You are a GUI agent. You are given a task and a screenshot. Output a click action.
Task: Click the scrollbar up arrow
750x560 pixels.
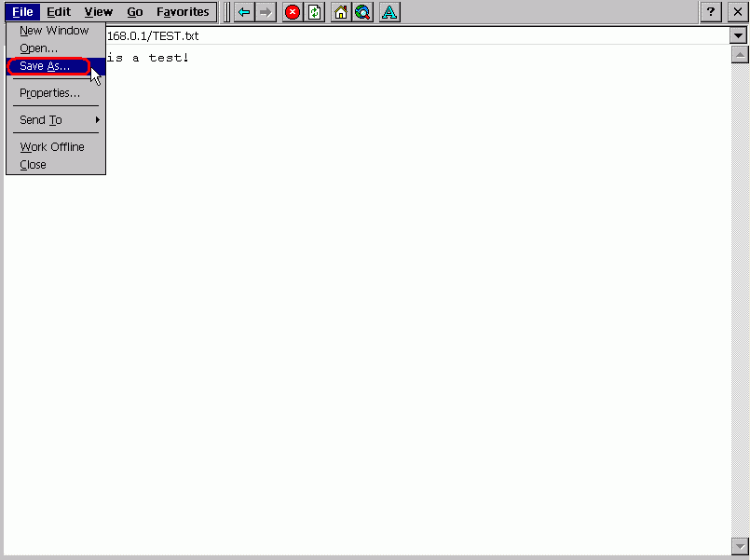point(740,55)
